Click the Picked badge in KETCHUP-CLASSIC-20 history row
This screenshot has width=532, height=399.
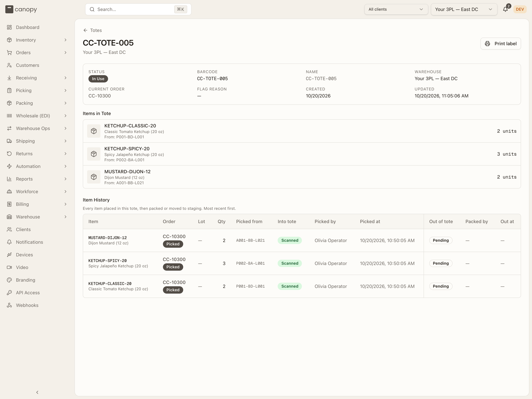click(173, 290)
